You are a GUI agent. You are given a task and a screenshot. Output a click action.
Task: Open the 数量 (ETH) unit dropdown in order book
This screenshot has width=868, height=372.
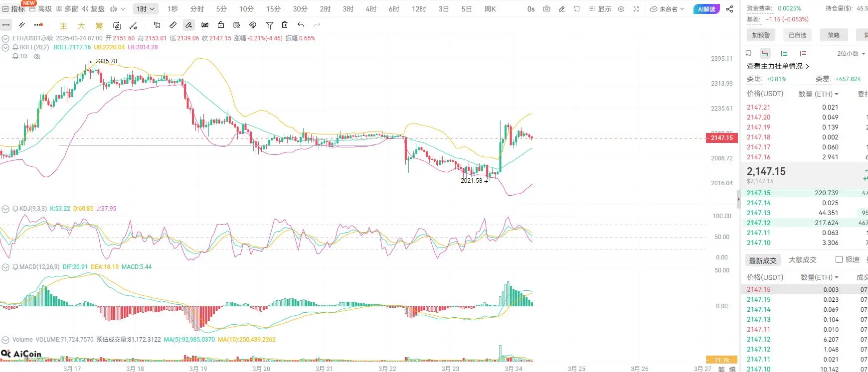(x=819, y=94)
